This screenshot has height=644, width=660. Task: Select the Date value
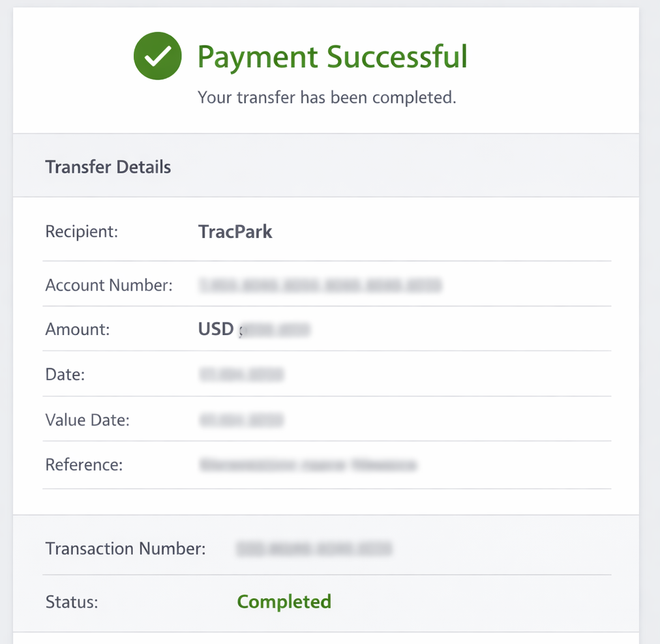click(x=241, y=374)
